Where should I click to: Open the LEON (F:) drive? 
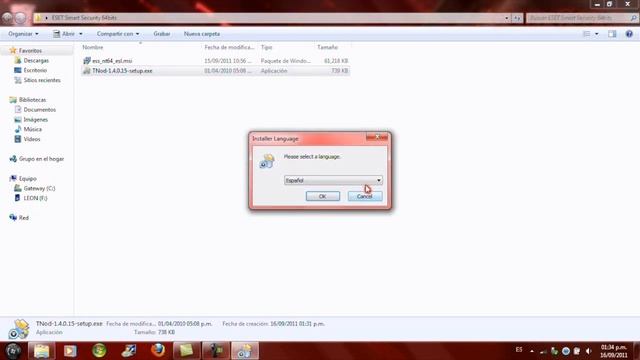(x=35, y=198)
